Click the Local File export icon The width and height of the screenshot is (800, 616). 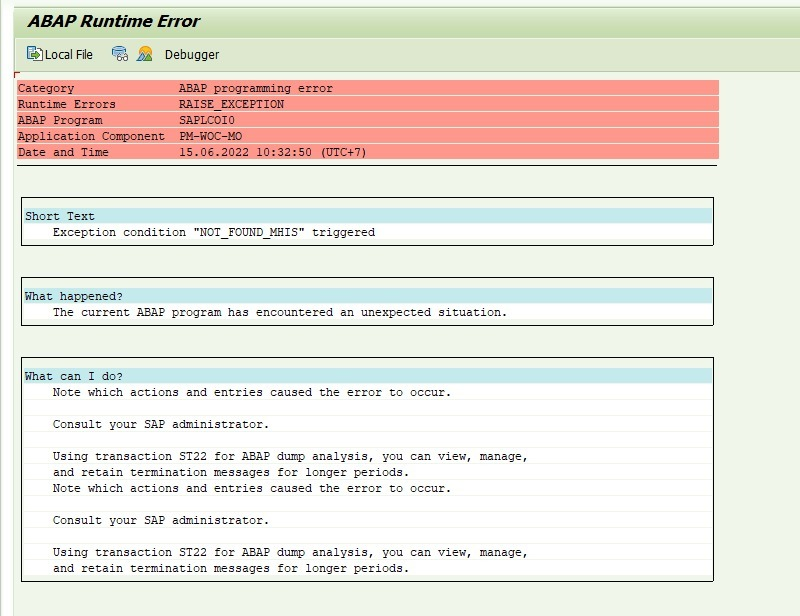tap(34, 54)
